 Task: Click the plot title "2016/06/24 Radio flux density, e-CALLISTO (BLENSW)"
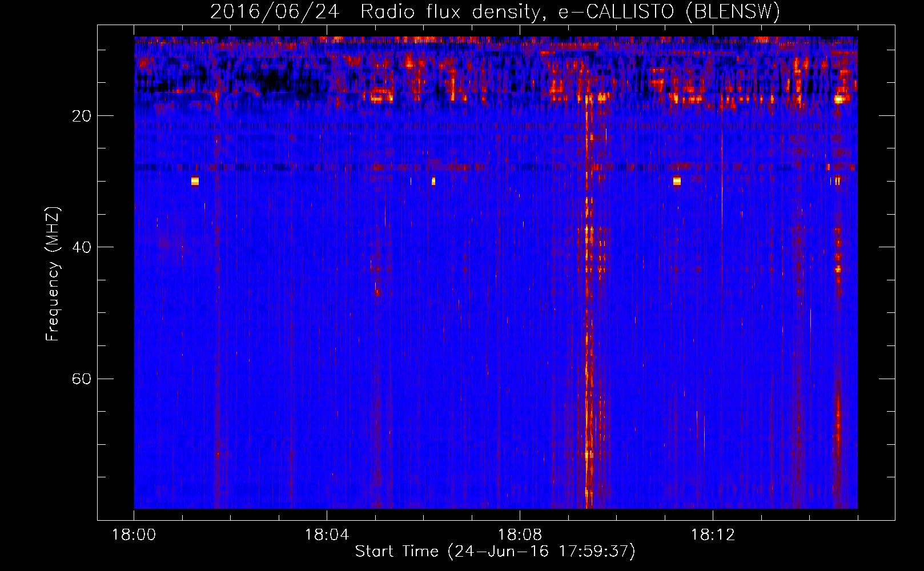[495, 11]
